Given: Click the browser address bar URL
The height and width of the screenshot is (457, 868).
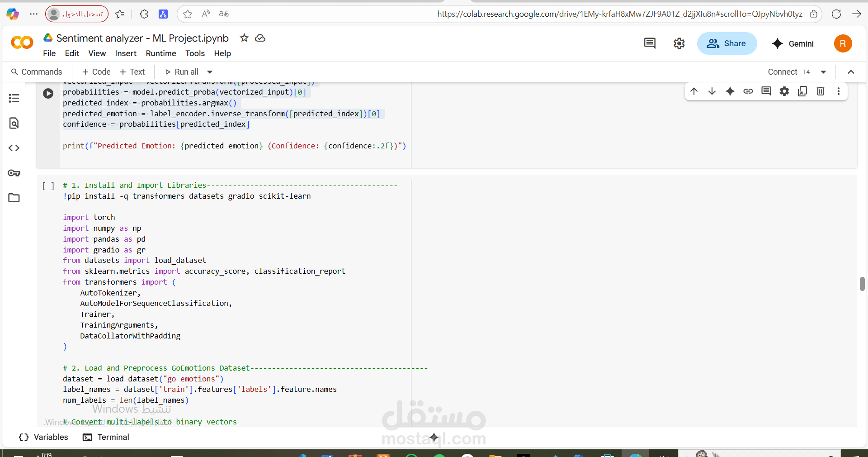Looking at the screenshot, I should [619, 14].
